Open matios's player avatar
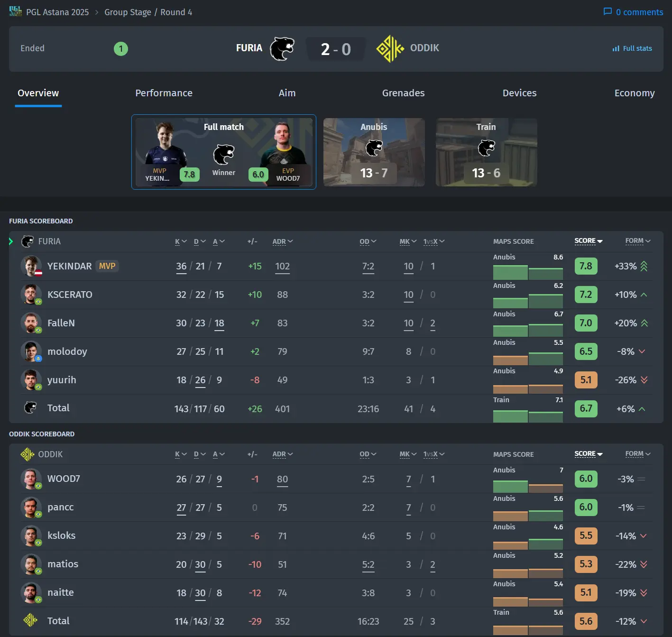672x637 pixels. click(31, 564)
